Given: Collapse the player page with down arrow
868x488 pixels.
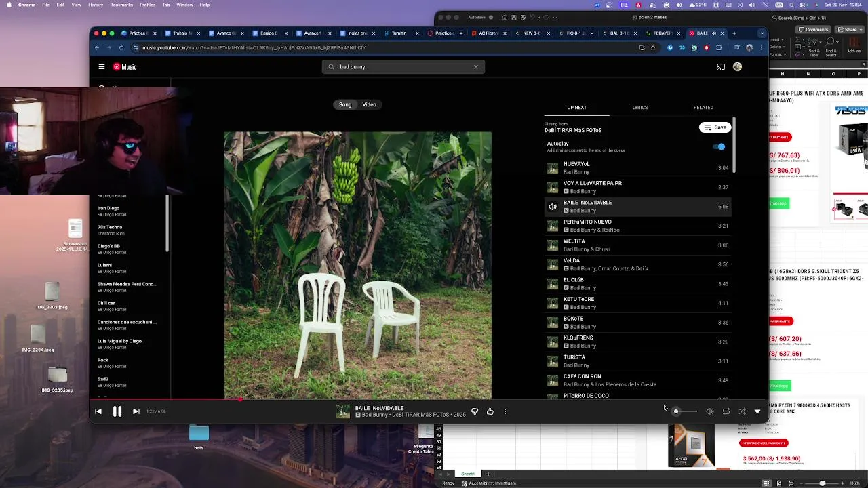Looking at the screenshot, I should pyautogui.click(x=757, y=411).
